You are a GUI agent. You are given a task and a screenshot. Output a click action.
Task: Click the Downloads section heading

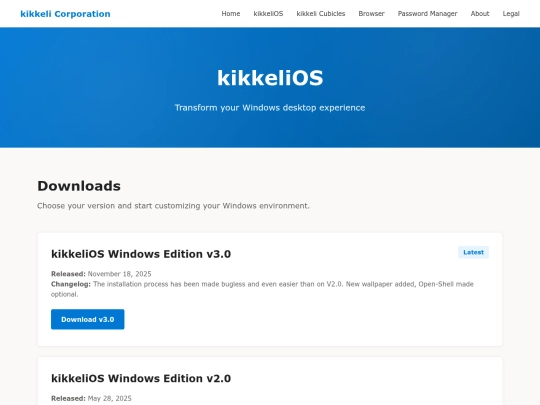pos(79,186)
